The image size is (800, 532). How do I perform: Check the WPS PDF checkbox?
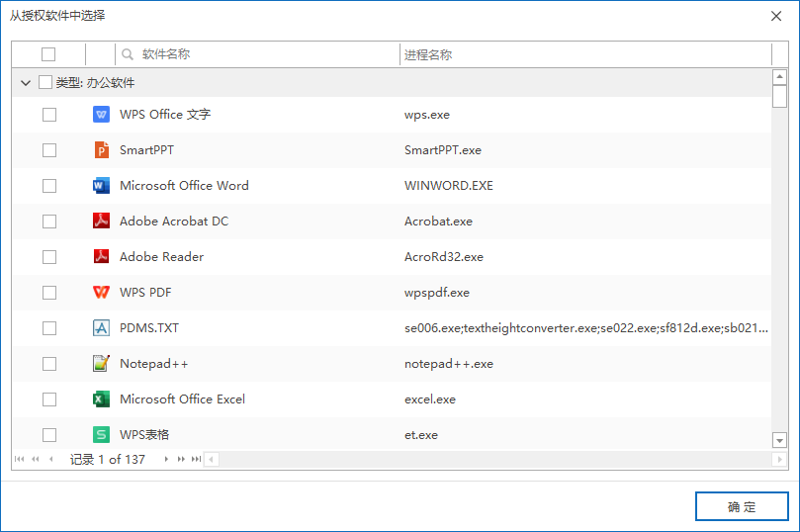pyautogui.click(x=49, y=293)
